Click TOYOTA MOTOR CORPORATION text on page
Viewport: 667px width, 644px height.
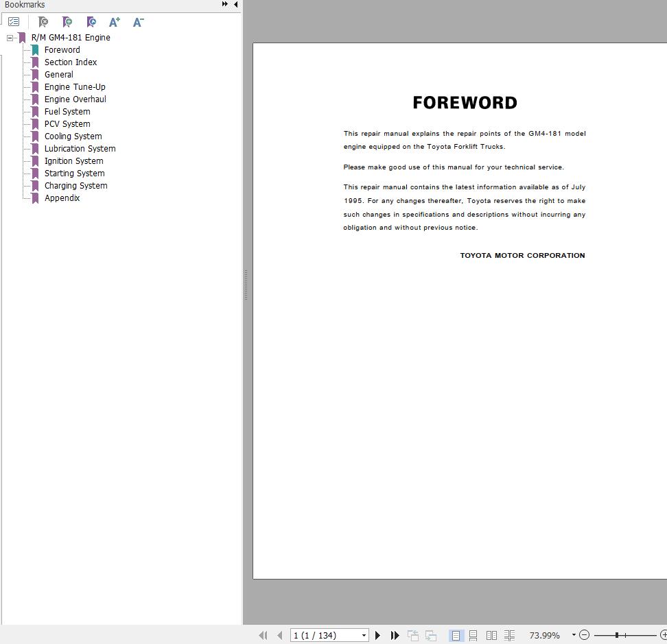522,256
